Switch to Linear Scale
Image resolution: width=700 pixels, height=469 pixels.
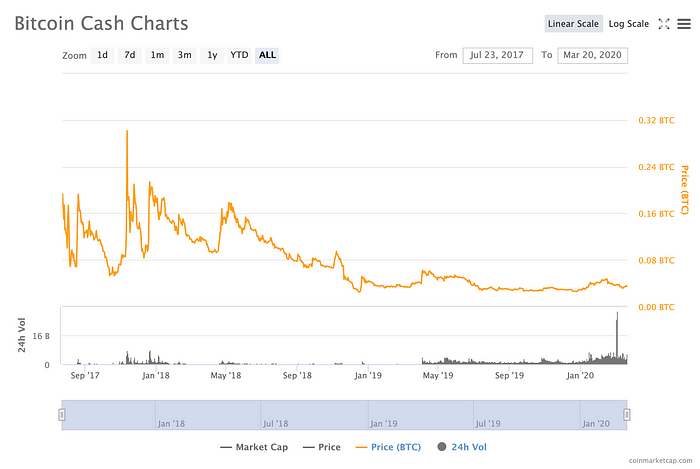click(x=573, y=24)
